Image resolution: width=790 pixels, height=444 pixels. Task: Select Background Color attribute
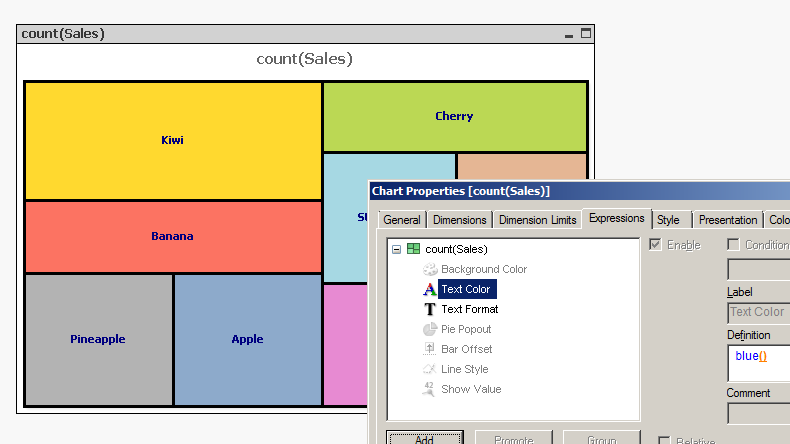coord(484,269)
